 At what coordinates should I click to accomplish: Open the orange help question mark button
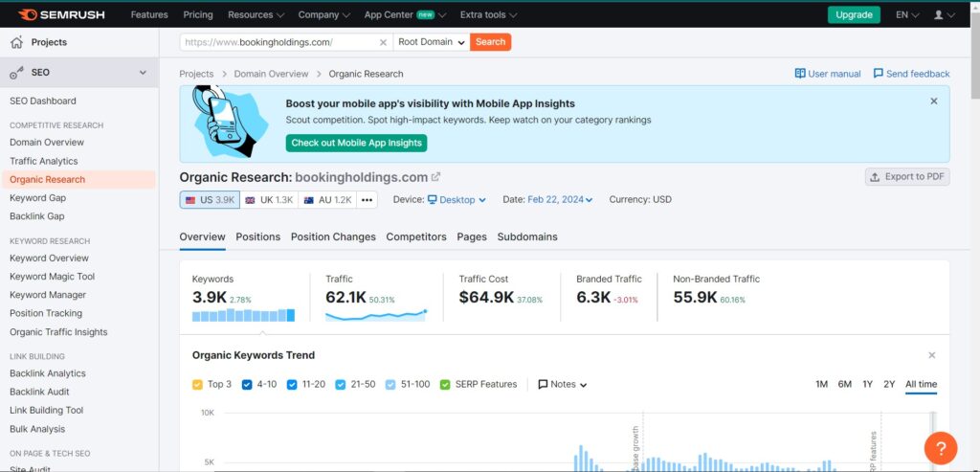(941, 448)
